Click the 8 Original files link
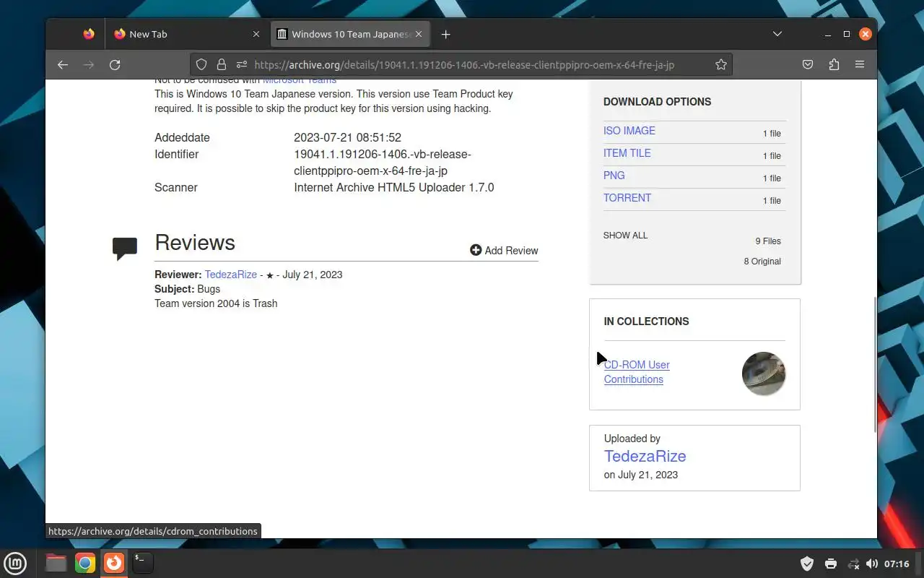 point(762,262)
